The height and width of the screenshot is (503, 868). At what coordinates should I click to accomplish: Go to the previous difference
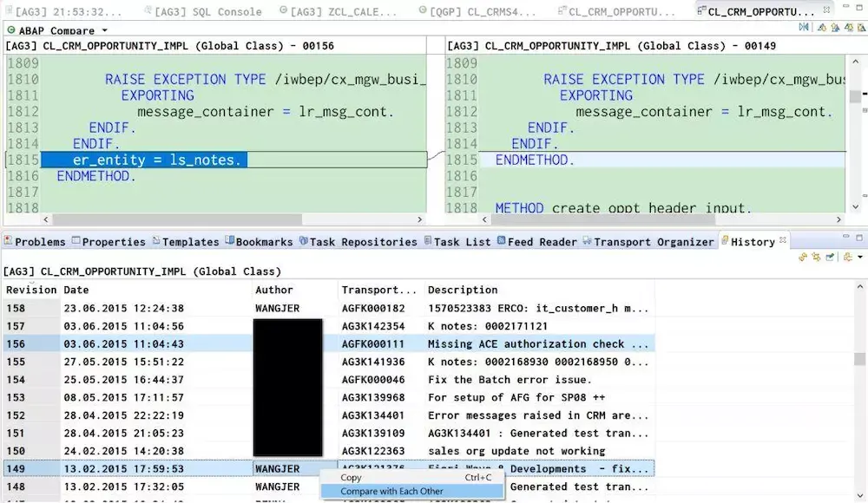(x=862, y=28)
